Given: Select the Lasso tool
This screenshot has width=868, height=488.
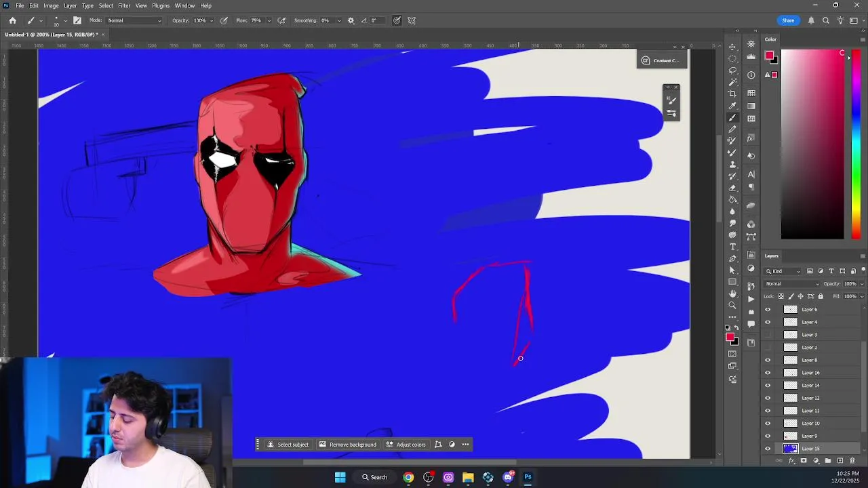Looking at the screenshot, I should tap(732, 70).
